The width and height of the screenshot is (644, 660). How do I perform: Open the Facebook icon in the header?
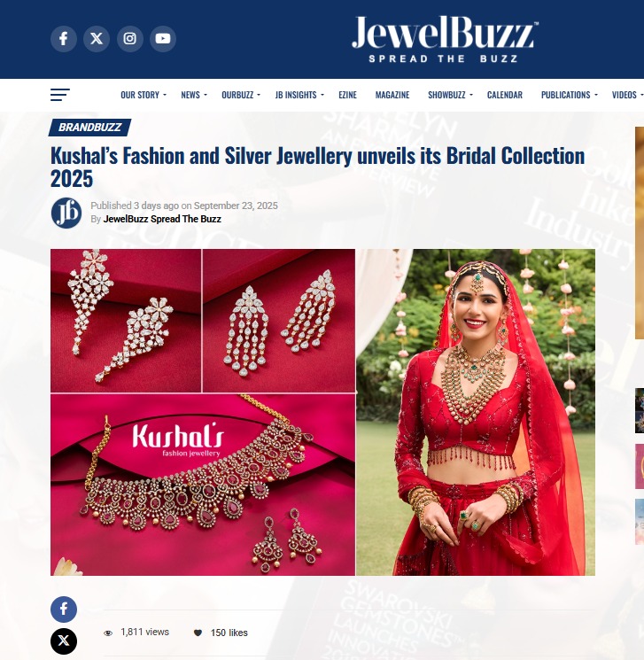(64, 39)
